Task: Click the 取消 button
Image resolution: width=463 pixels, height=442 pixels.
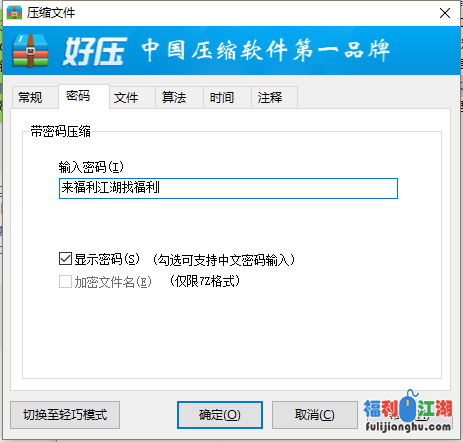Action: tap(315, 415)
